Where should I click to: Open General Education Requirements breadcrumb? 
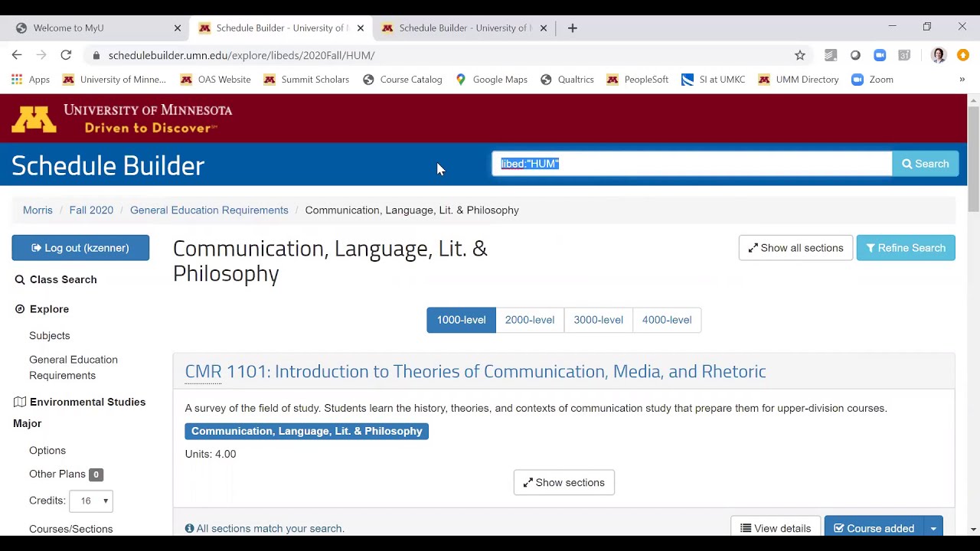click(209, 210)
